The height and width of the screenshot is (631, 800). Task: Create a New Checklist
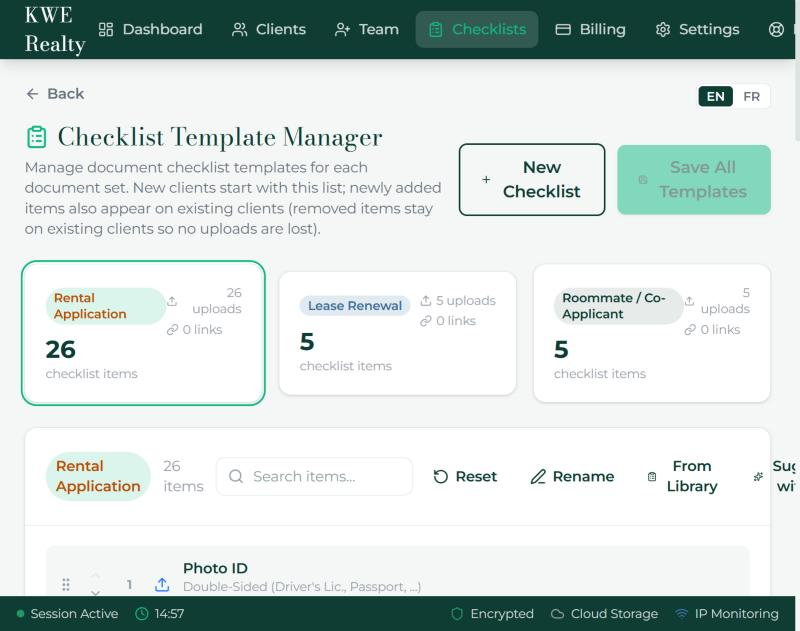click(x=532, y=180)
